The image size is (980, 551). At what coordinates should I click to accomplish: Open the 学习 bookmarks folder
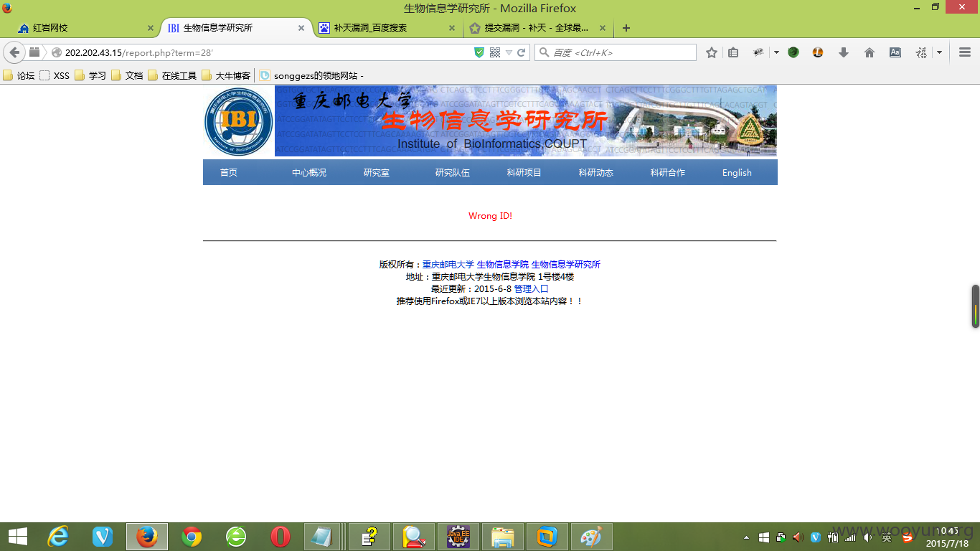click(x=91, y=75)
